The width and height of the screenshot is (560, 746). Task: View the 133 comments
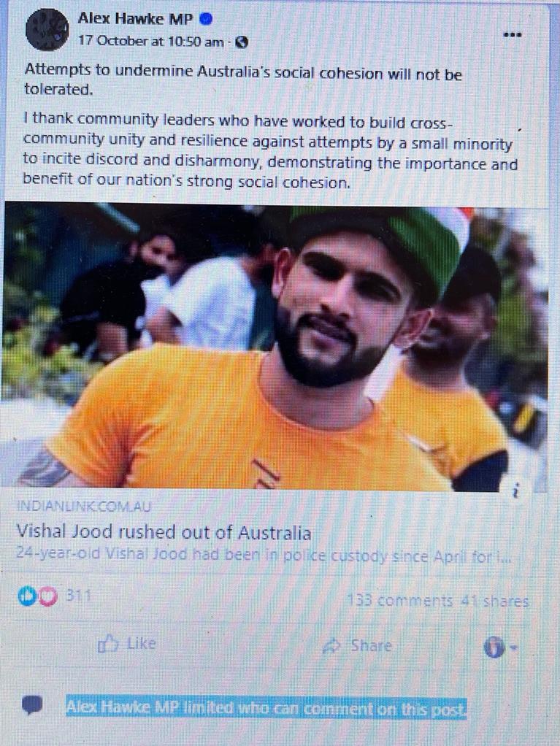[399, 601]
